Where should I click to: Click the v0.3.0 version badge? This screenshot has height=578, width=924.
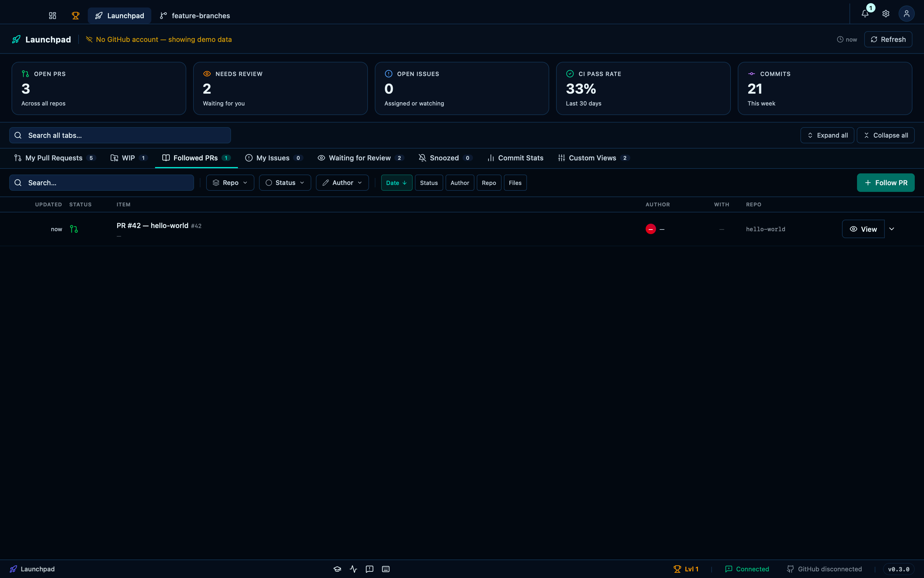(898, 569)
